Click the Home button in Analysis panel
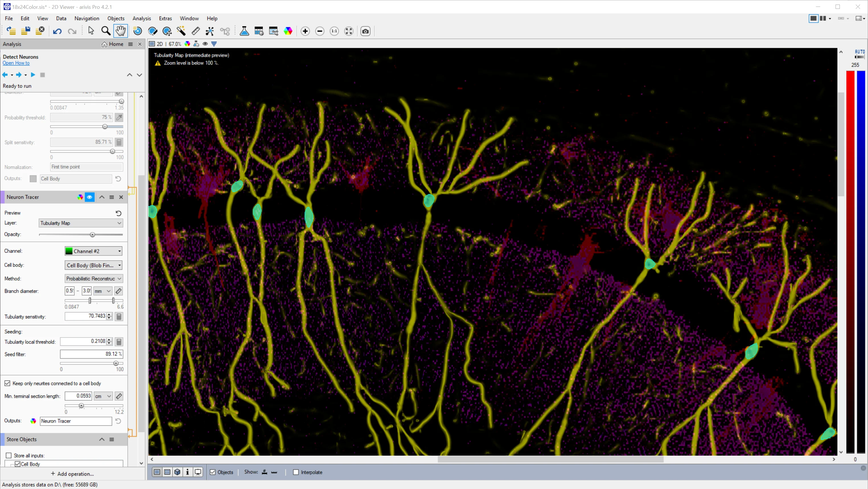The height and width of the screenshot is (489, 868). tap(112, 44)
